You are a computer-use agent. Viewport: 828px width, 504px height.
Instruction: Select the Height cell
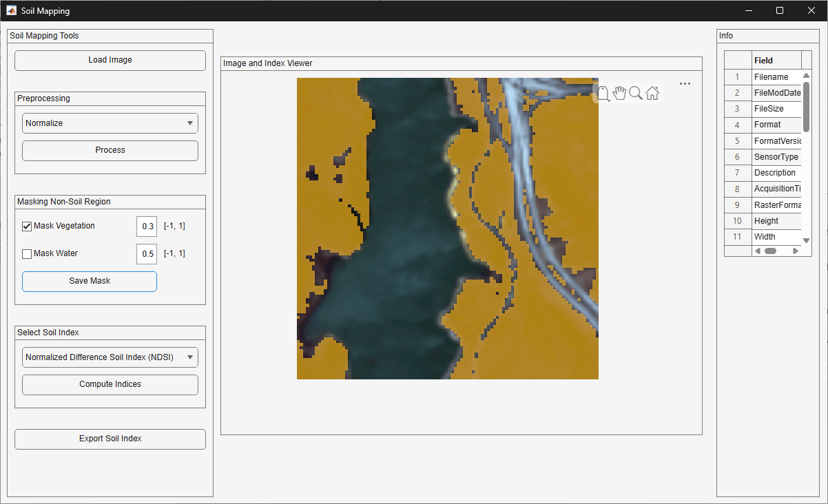[776, 221]
